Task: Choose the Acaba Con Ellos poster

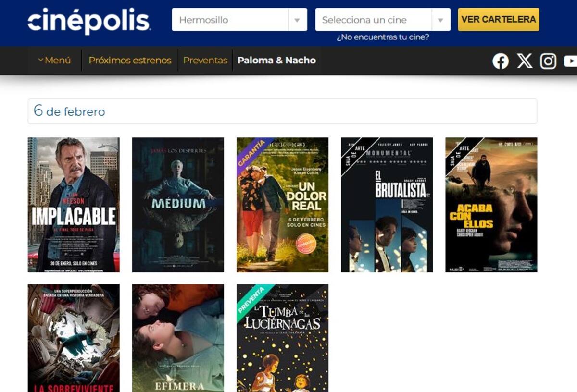Action: click(x=491, y=205)
